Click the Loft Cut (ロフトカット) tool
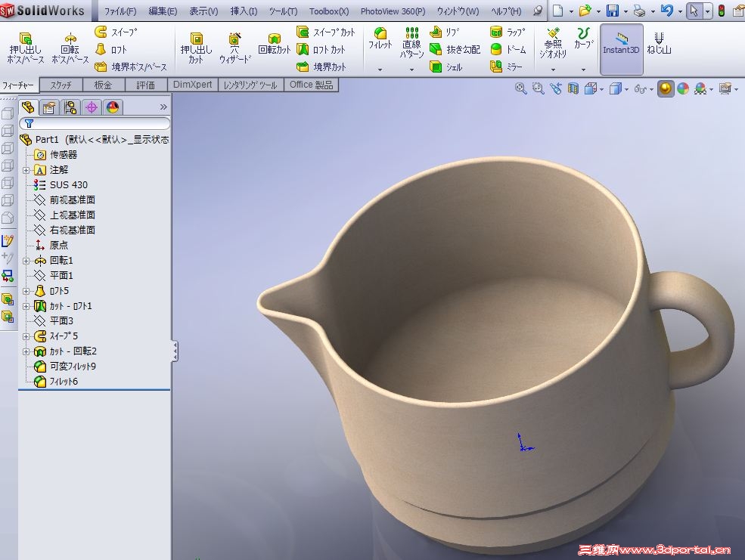The height and width of the screenshot is (560, 745). 321,49
